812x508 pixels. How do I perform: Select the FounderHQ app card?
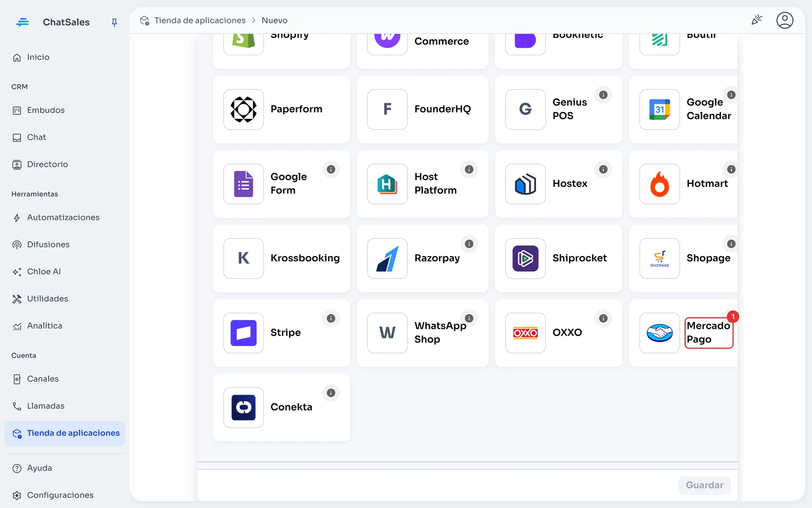422,109
